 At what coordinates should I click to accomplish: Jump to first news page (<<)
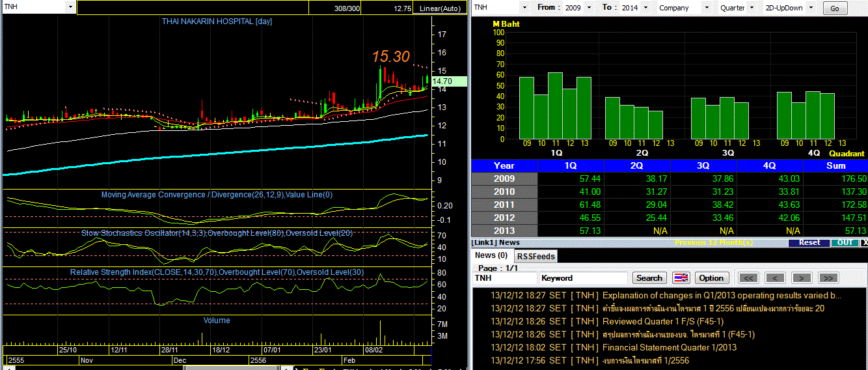click(749, 277)
